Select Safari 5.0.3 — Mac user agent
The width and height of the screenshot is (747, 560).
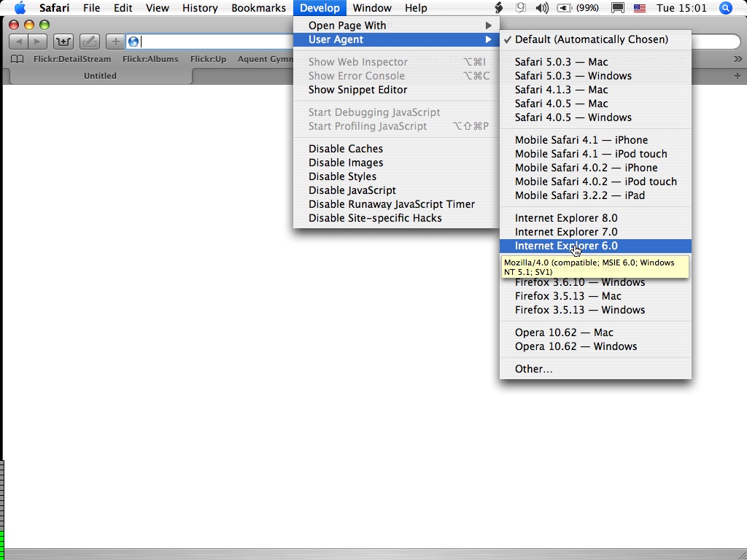tap(595, 62)
